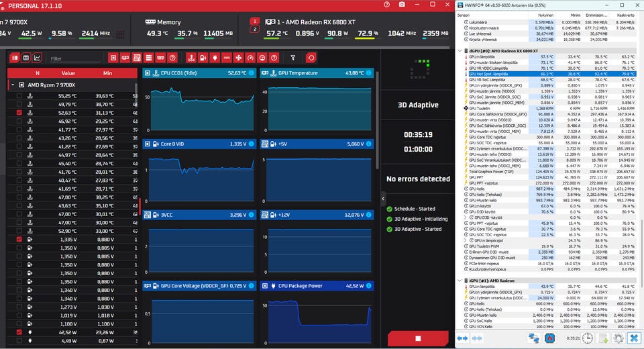
Task: Uncheck the 42,52 W power sensor checkbox
Action: [x=19, y=332]
